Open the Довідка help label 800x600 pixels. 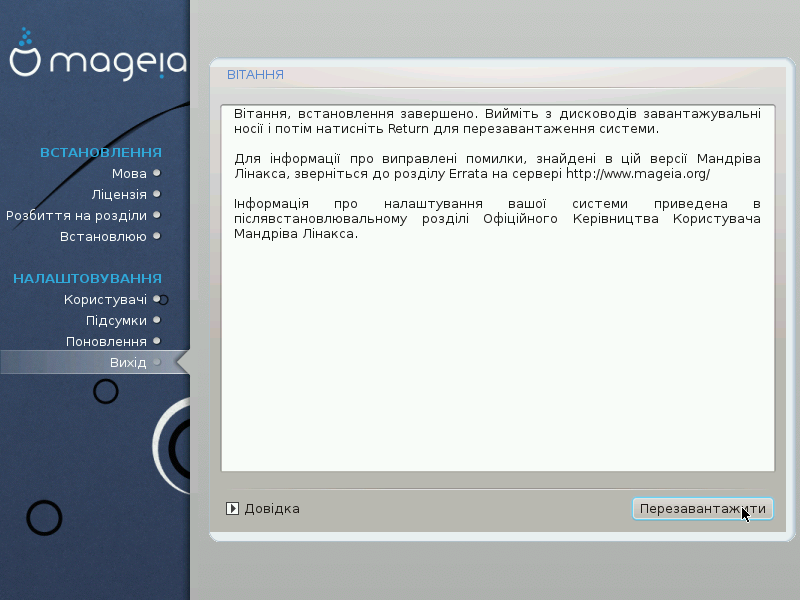pyautogui.click(x=272, y=509)
